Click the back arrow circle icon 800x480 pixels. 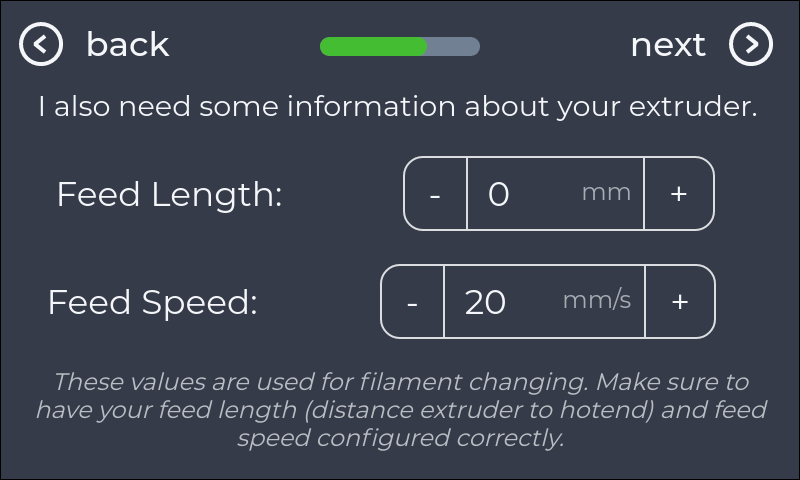(41, 44)
